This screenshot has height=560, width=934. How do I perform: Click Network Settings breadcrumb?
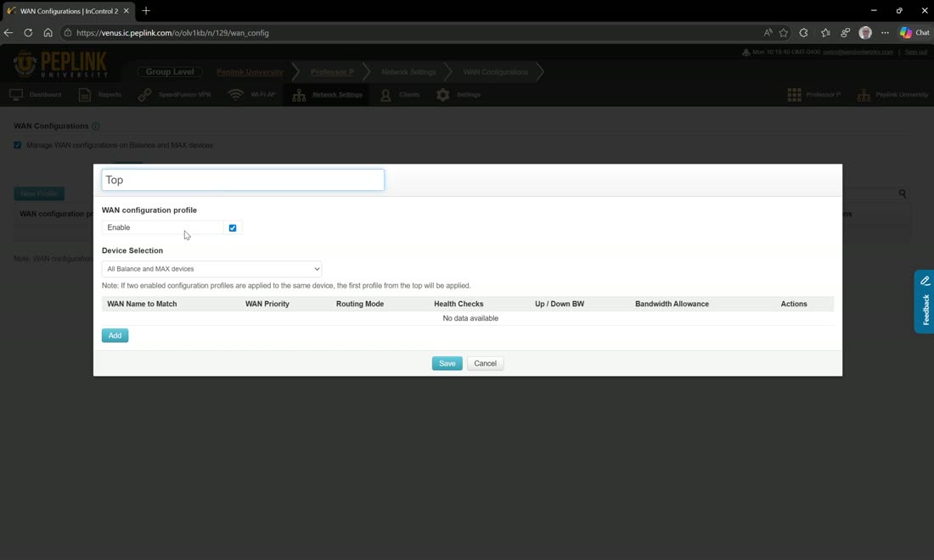408,72
